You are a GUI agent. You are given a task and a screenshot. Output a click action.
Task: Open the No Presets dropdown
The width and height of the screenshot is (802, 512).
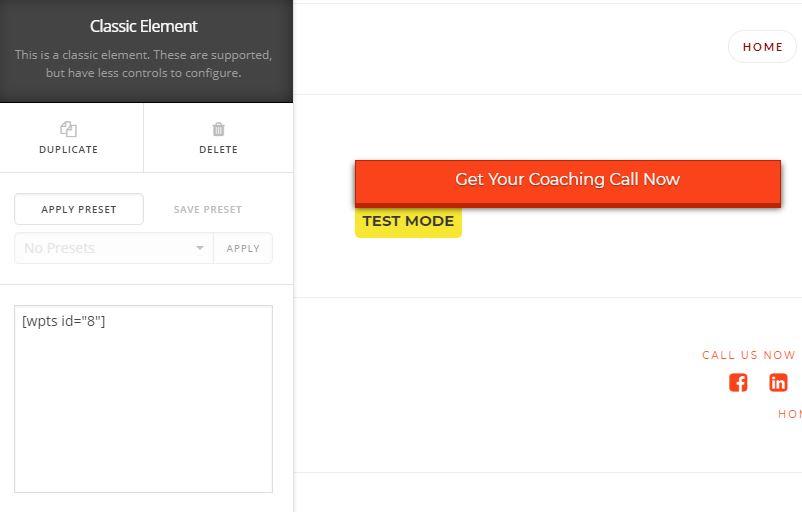click(x=114, y=248)
